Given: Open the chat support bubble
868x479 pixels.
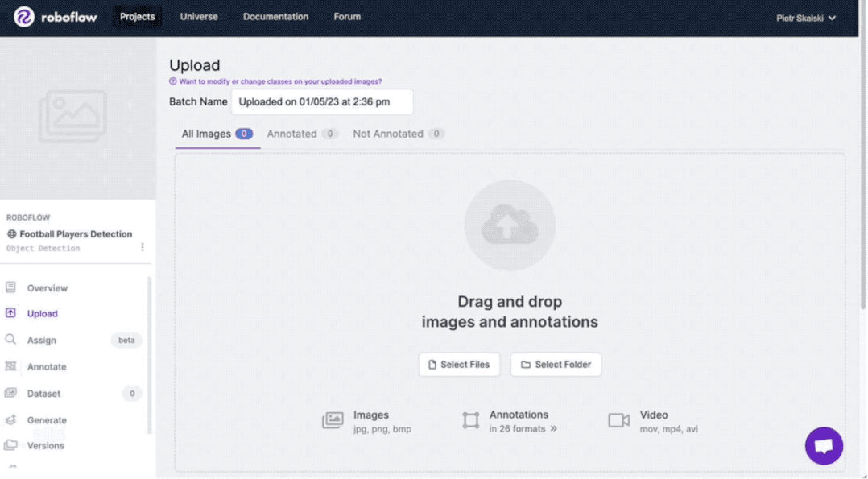Looking at the screenshot, I should pos(824,446).
